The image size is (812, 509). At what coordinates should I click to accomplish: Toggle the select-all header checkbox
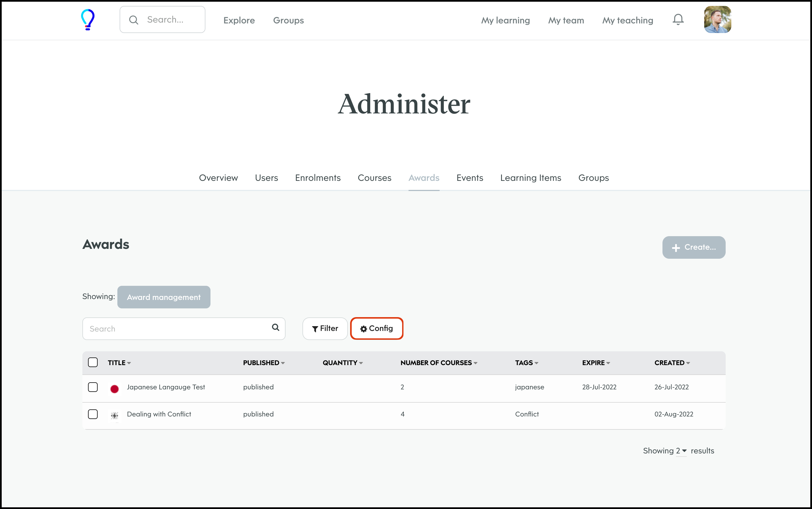point(93,363)
